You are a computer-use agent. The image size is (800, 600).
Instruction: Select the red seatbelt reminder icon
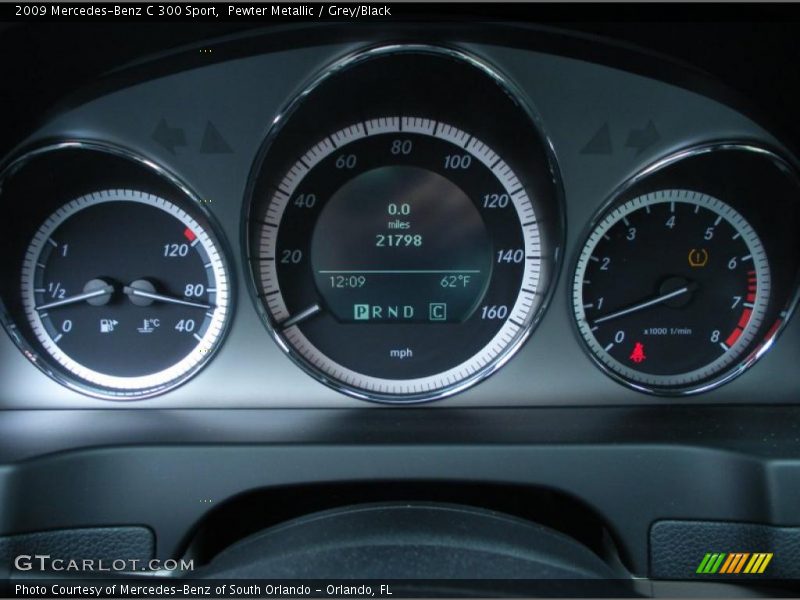pyautogui.click(x=637, y=350)
